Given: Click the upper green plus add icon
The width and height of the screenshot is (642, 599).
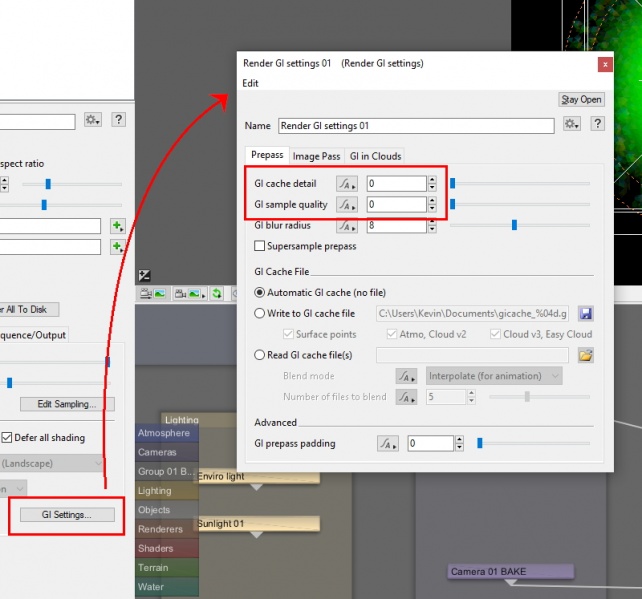Looking at the screenshot, I should (118, 226).
